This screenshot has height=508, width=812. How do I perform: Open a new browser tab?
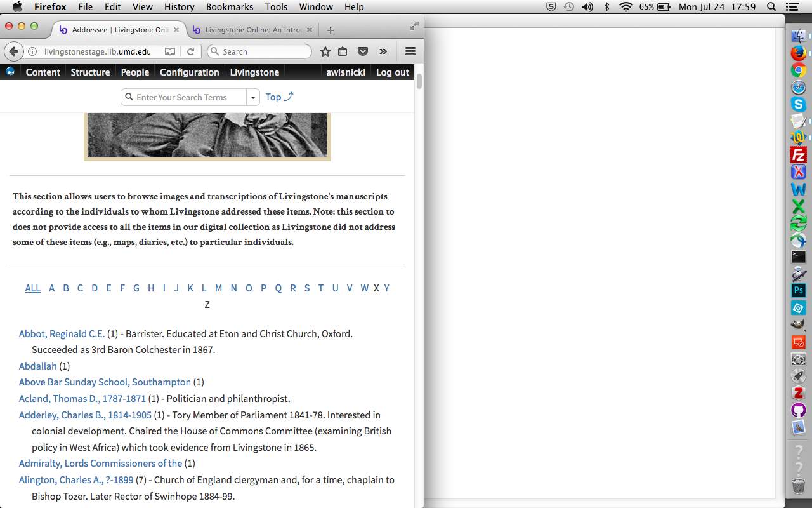(331, 30)
